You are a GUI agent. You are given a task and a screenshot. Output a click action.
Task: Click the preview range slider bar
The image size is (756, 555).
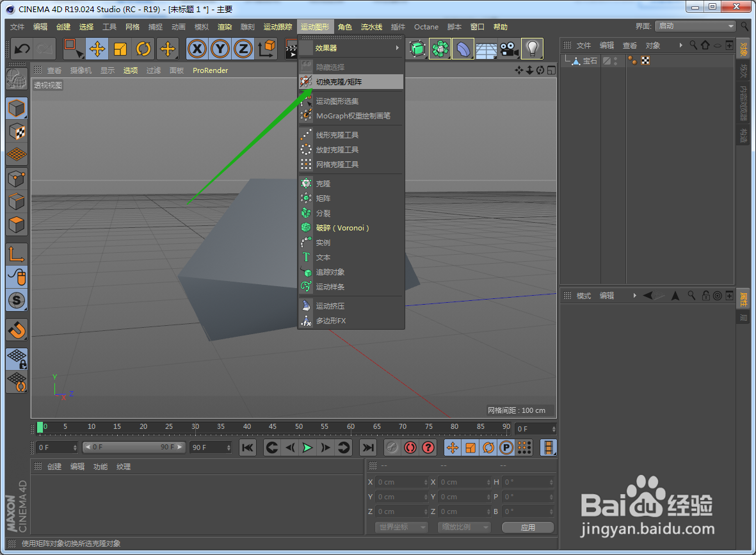133,447
